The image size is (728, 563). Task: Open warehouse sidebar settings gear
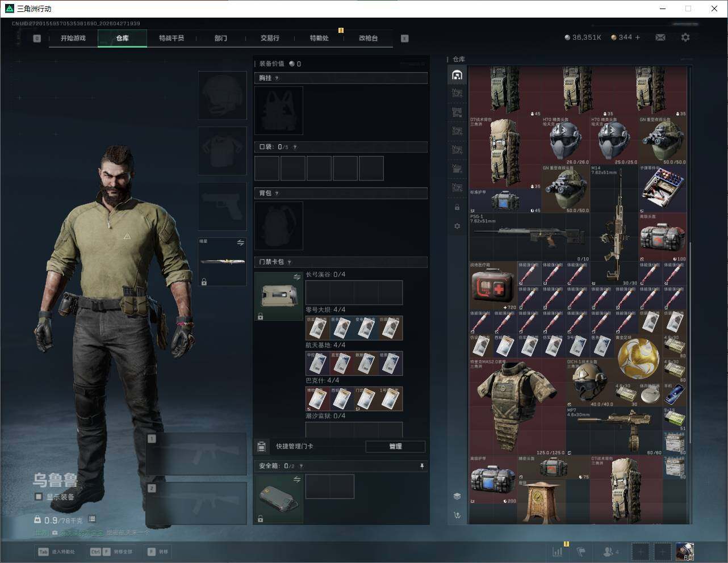457,226
